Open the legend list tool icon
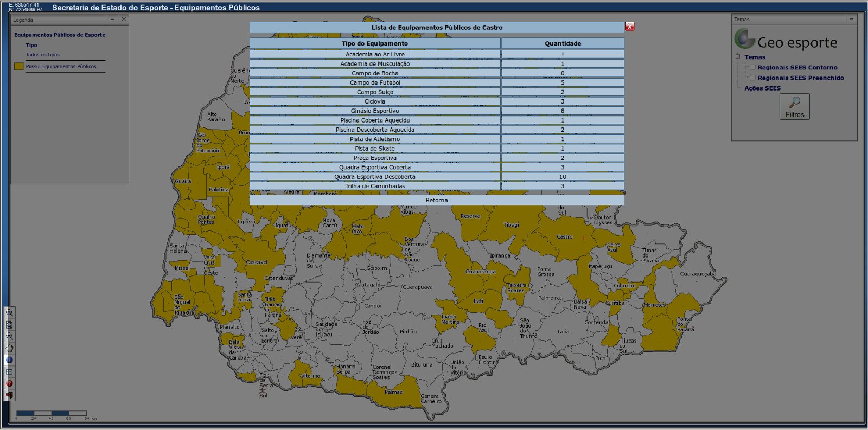868x430 pixels. coord(9,372)
